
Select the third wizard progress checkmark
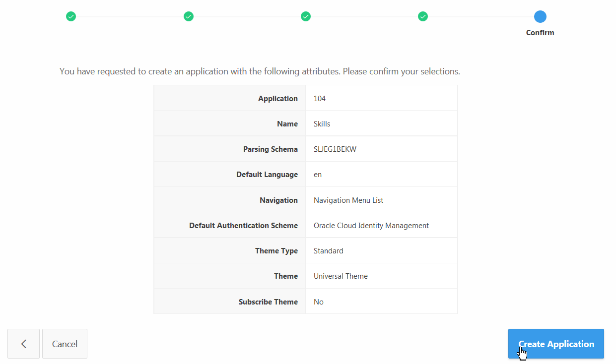pos(306,16)
